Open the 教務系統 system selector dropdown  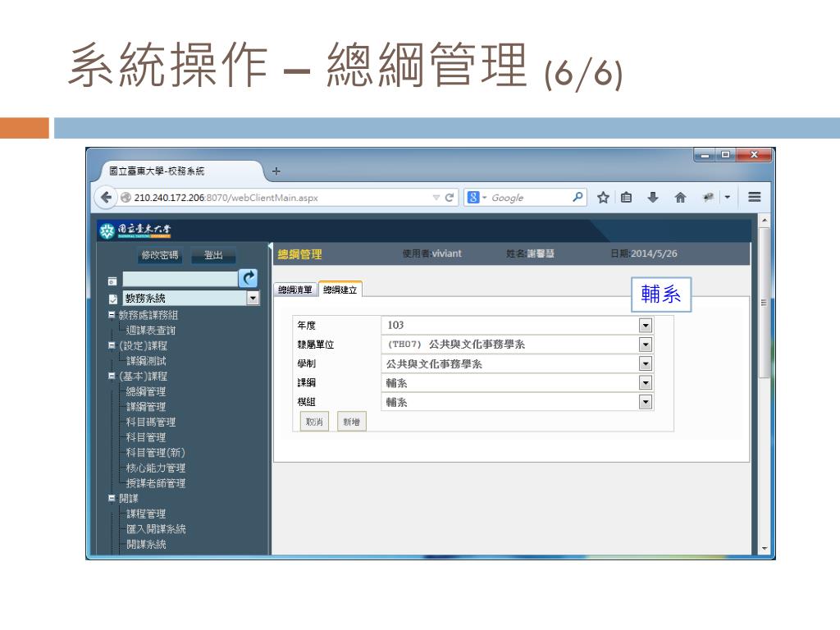coord(253,299)
